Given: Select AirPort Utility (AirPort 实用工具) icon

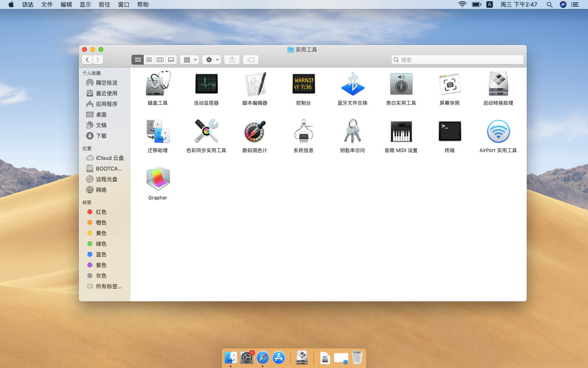Looking at the screenshot, I should click(498, 131).
